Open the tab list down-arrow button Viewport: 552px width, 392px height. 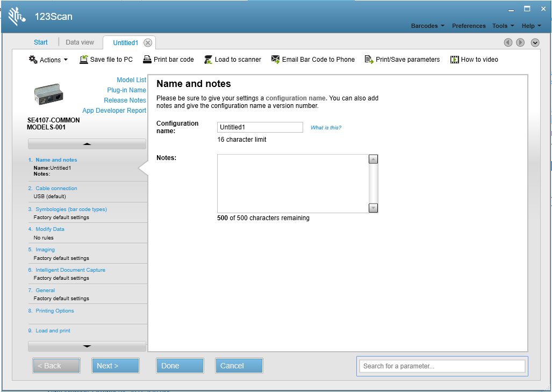coord(535,42)
